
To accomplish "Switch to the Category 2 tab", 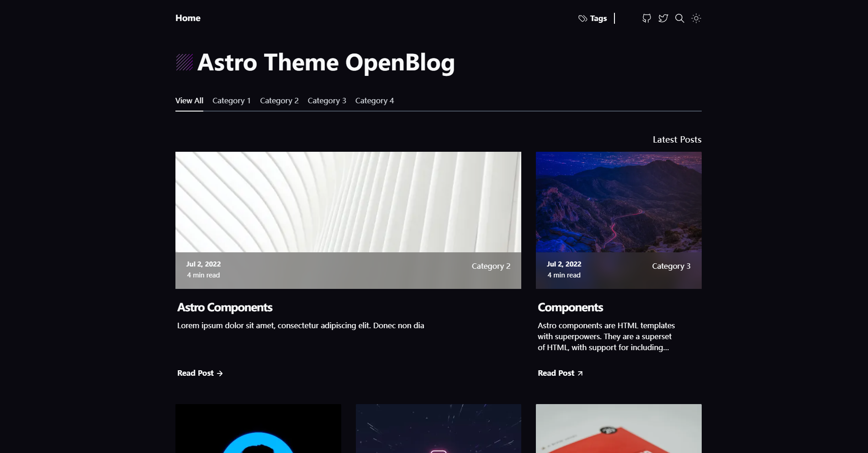I will (279, 101).
